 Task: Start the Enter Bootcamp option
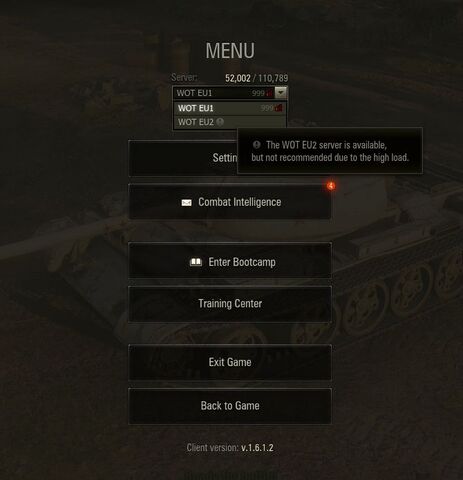coord(230,261)
